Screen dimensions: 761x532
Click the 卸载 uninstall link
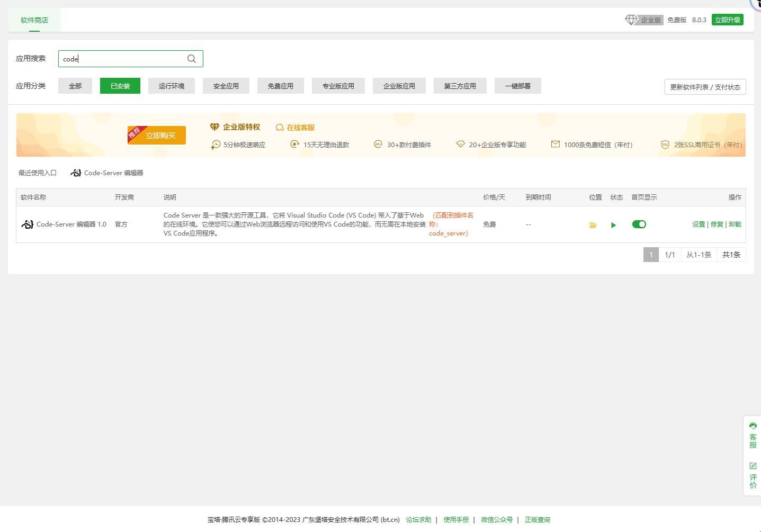pos(735,224)
